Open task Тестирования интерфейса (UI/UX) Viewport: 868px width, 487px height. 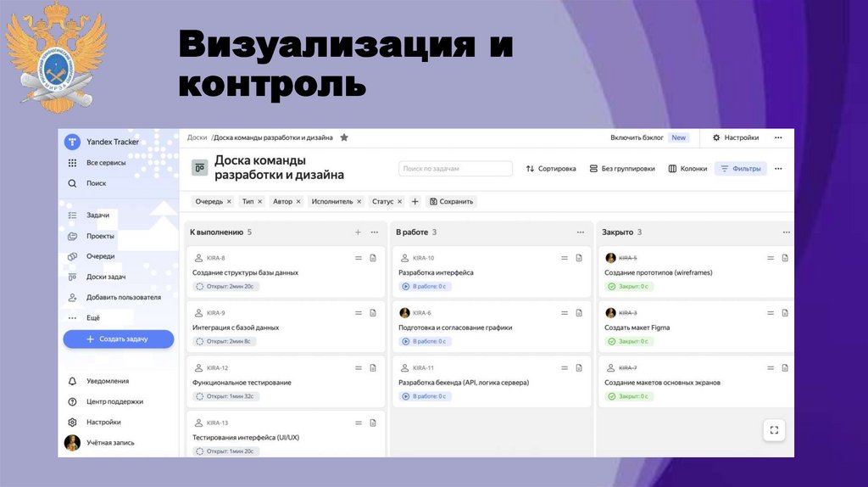(246, 437)
